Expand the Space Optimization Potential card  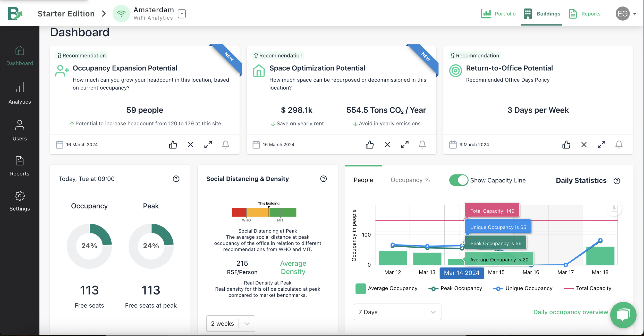tap(405, 145)
